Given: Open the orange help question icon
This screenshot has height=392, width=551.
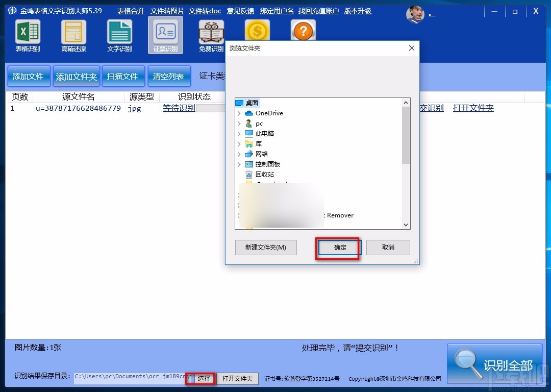Looking at the screenshot, I should click(303, 31).
